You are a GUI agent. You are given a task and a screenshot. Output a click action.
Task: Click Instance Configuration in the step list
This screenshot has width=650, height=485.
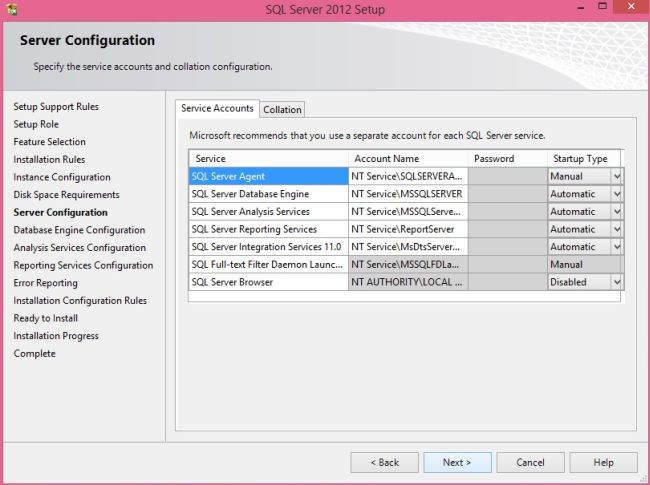pyautogui.click(x=62, y=177)
